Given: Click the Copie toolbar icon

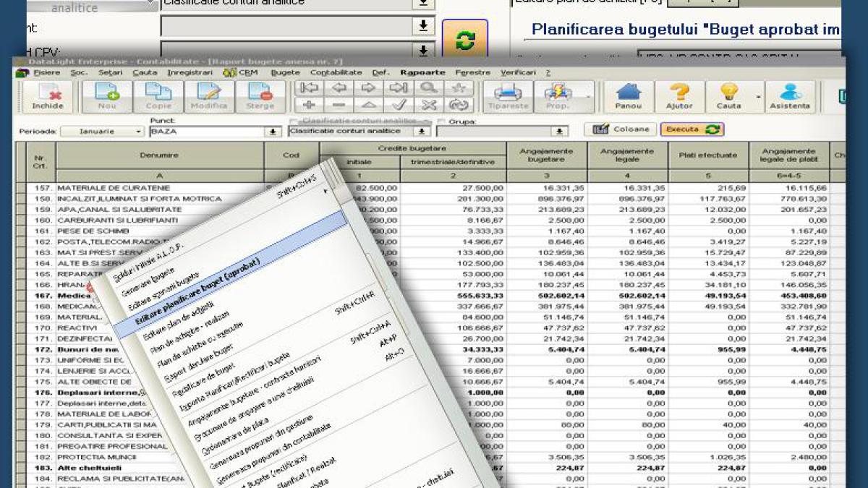Looking at the screenshot, I should tap(158, 95).
